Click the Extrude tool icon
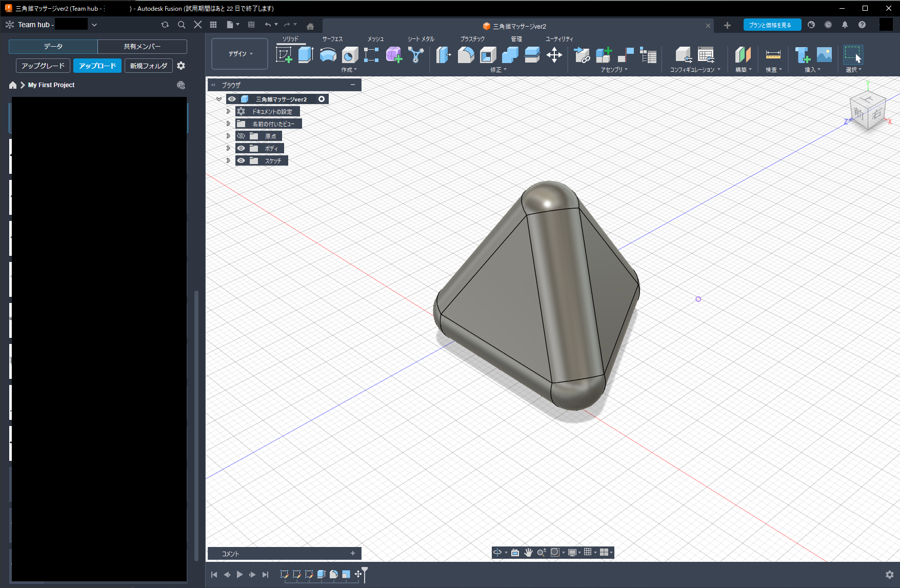 (x=306, y=55)
